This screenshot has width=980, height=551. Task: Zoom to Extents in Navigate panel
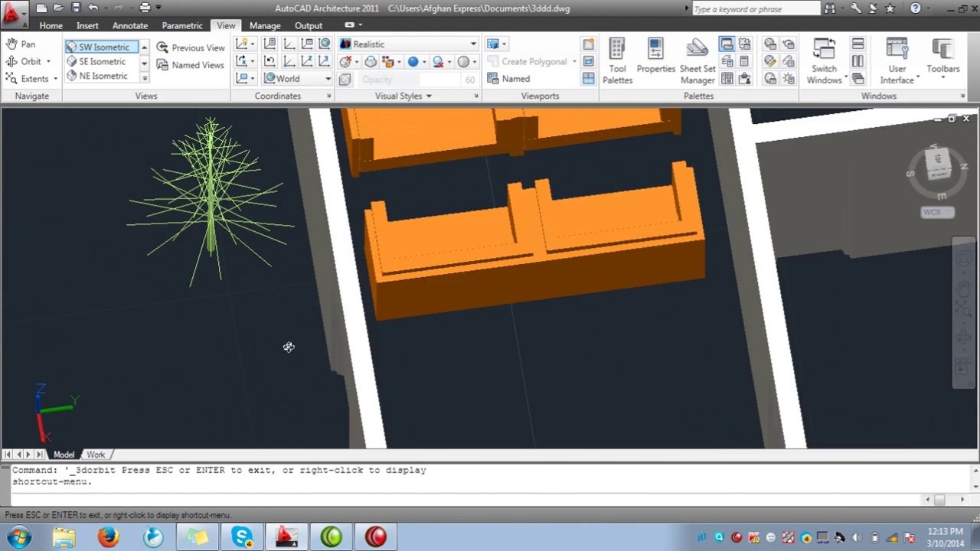coord(27,79)
